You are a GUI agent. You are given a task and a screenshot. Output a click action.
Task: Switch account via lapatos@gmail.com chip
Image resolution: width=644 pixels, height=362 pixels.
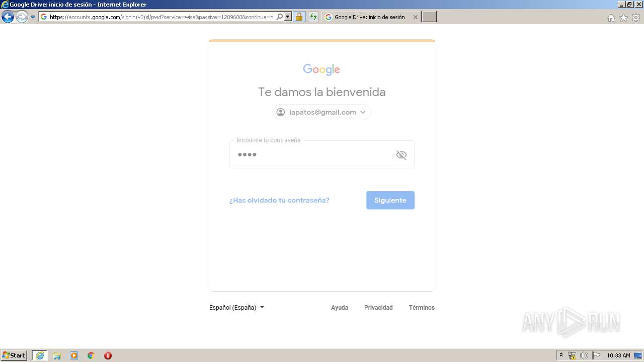click(322, 112)
